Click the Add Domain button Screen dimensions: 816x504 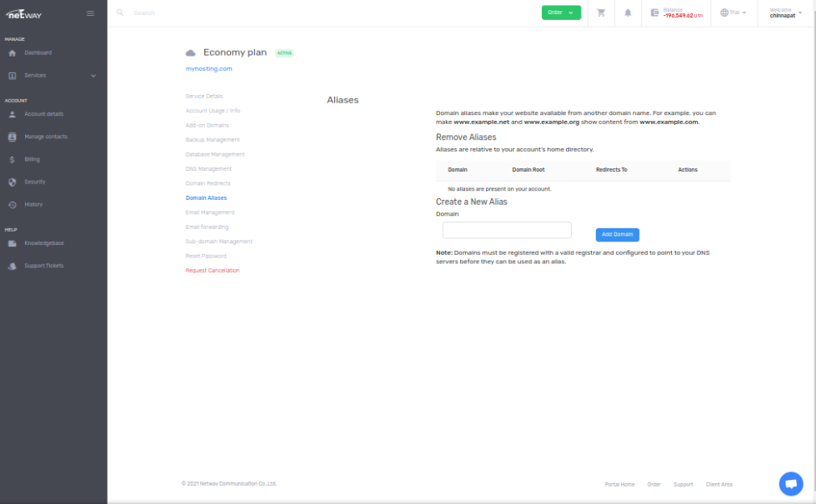click(x=618, y=234)
